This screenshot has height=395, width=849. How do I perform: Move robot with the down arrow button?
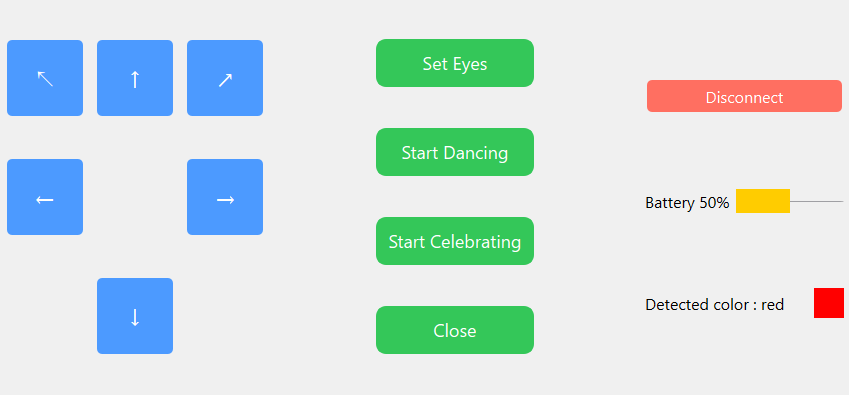click(135, 316)
